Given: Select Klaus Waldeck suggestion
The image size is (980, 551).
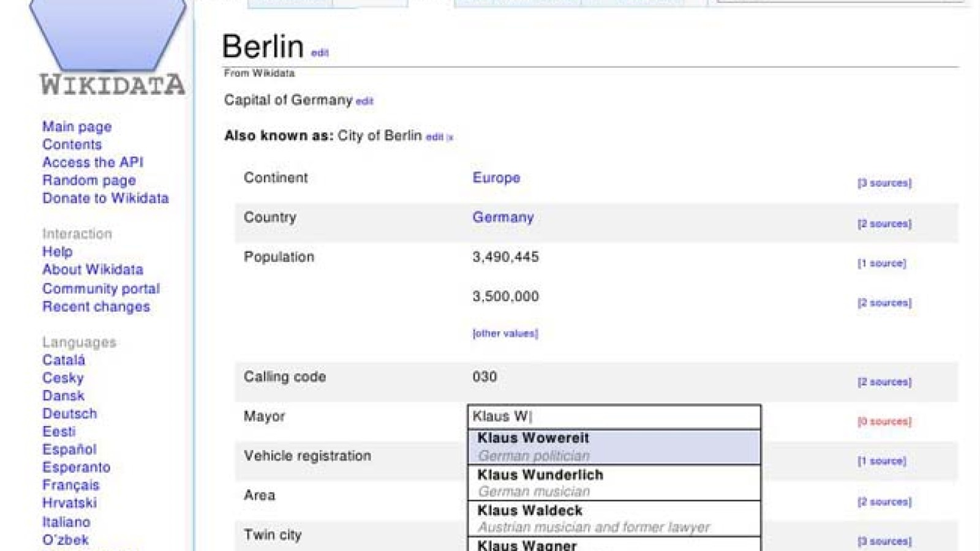Looking at the screenshot, I should pyautogui.click(x=614, y=519).
